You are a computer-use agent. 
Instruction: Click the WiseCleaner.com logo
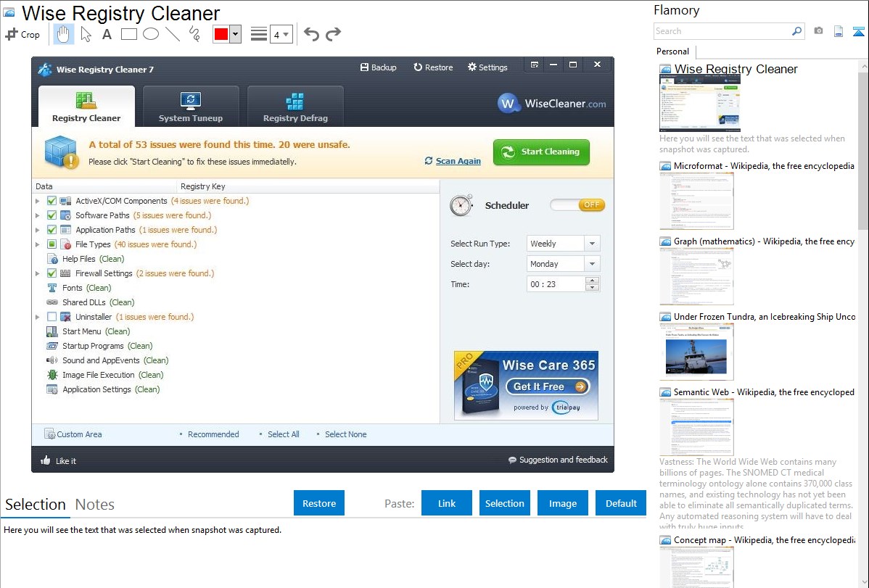pyautogui.click(x=551, y=104)
